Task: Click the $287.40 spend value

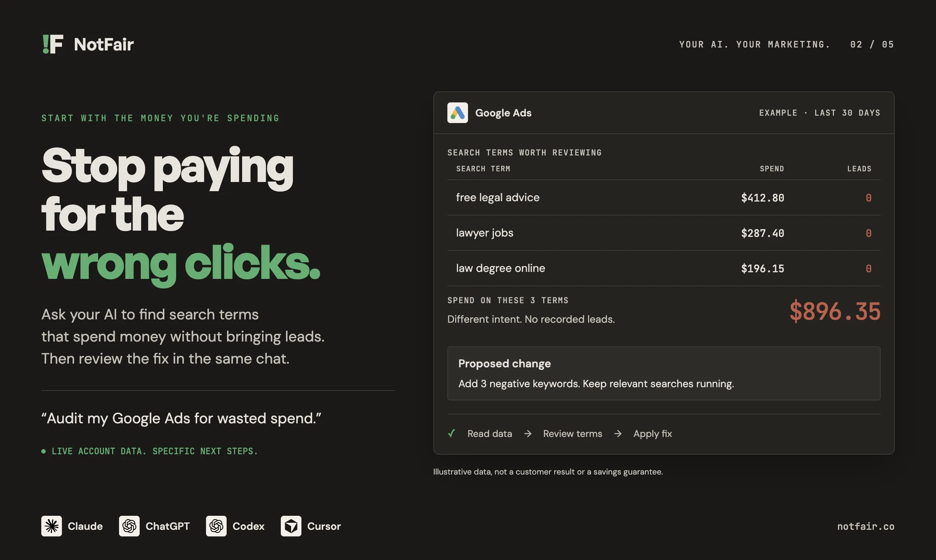Action: [x=762, y=233]
